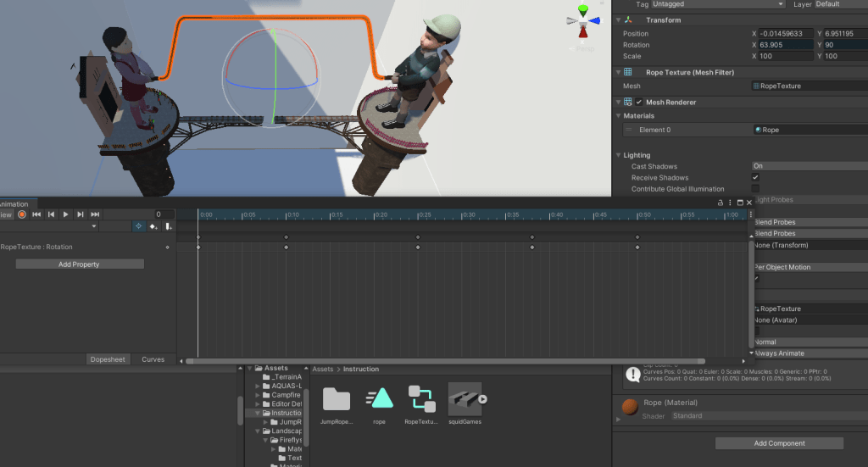The image size is (868, 467).
Task: Click the Add Component button
Action: [779, 443]
